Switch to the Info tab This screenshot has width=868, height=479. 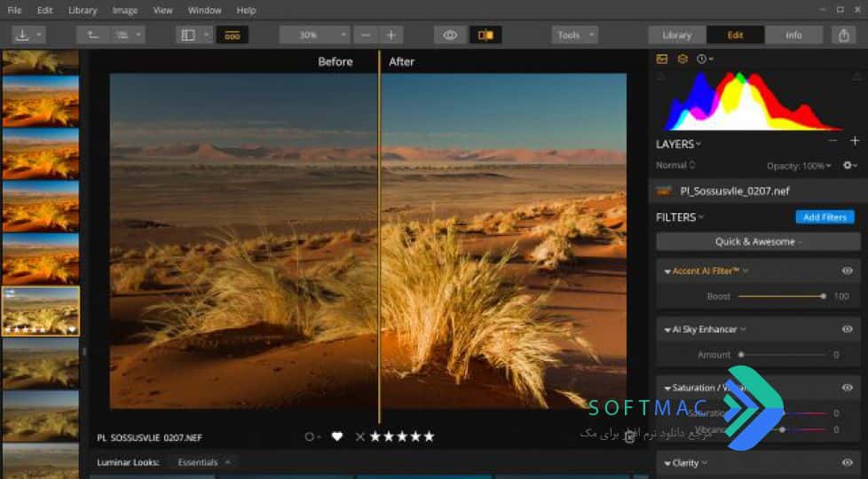pyautogui.click(x=793, y=35)
